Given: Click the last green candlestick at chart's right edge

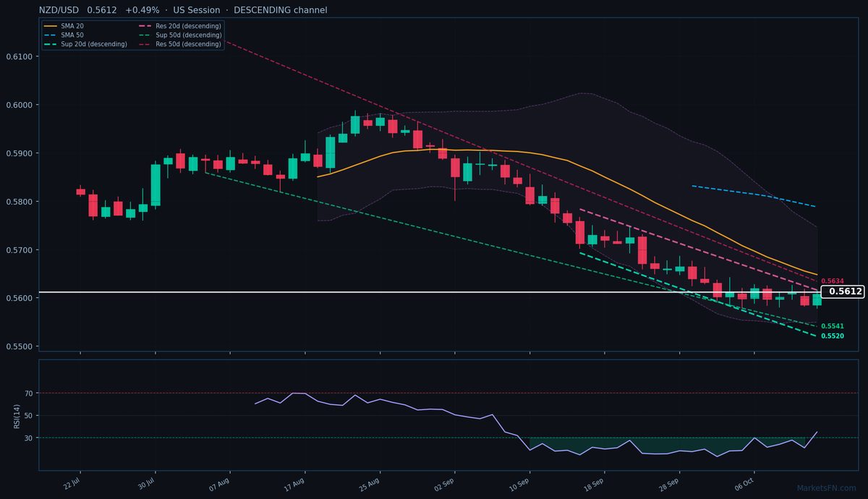Looking at the screenshot, I should coord(817,299).
